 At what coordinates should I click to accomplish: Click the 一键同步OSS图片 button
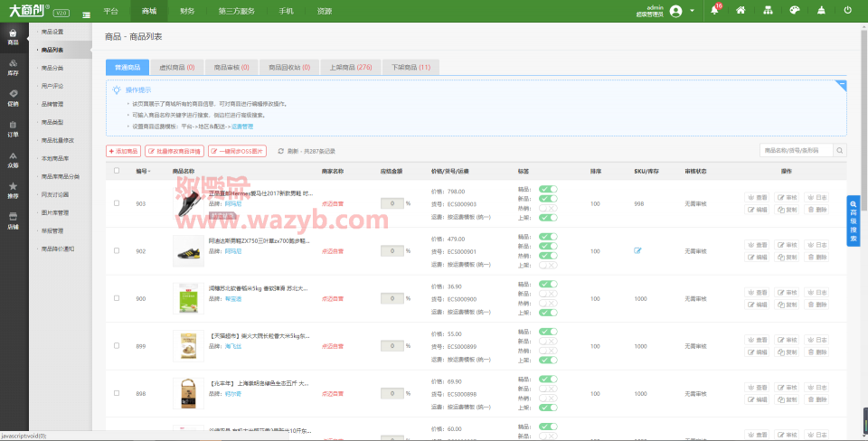coord(238,151)
